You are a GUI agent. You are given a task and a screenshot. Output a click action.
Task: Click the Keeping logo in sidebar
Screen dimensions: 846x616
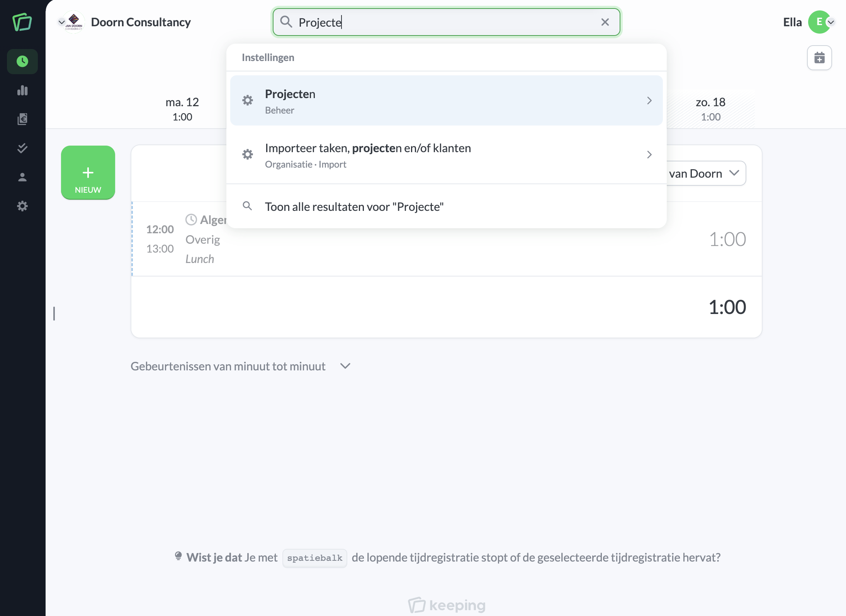tap(22, 22)
